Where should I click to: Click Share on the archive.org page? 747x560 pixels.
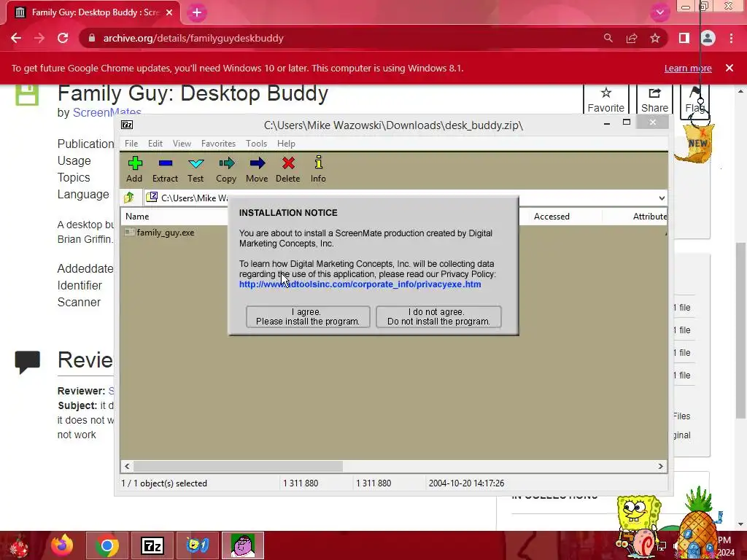pyautogui.click(x=654, y=100)
